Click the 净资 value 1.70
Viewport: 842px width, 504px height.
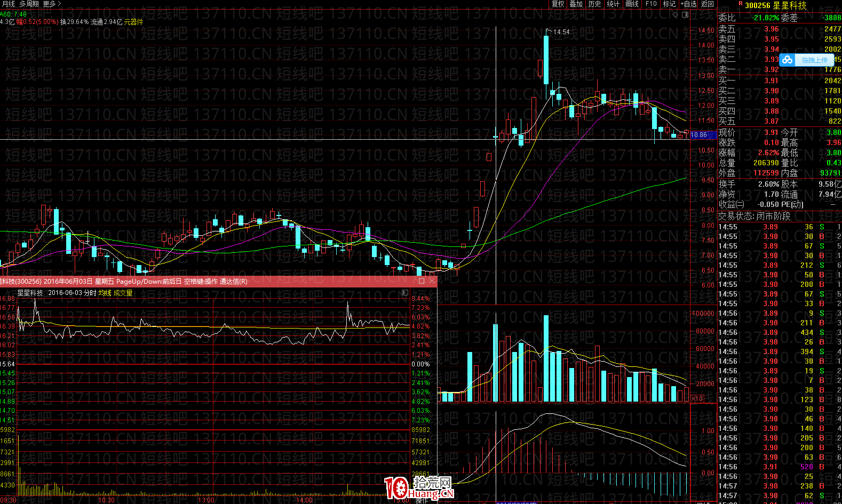771,195
